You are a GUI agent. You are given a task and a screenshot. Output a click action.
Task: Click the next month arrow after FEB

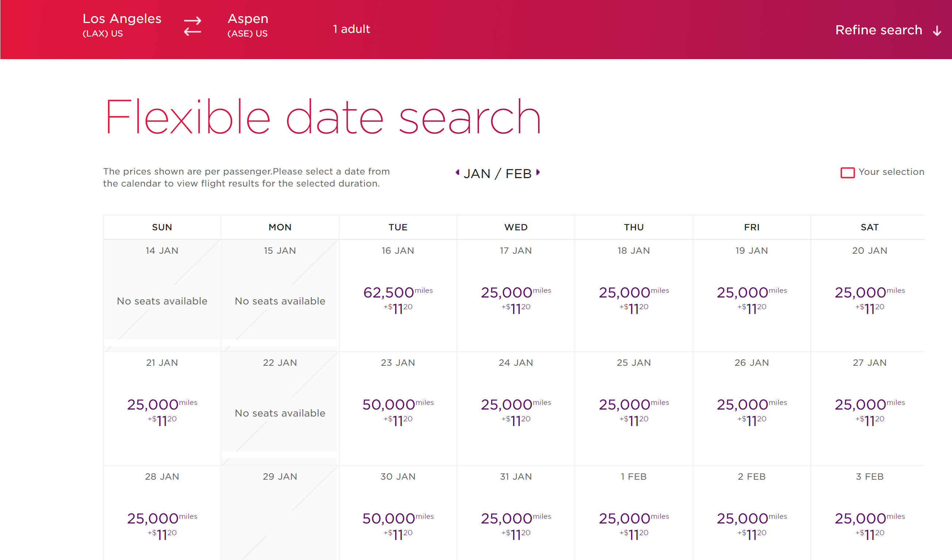538,173
